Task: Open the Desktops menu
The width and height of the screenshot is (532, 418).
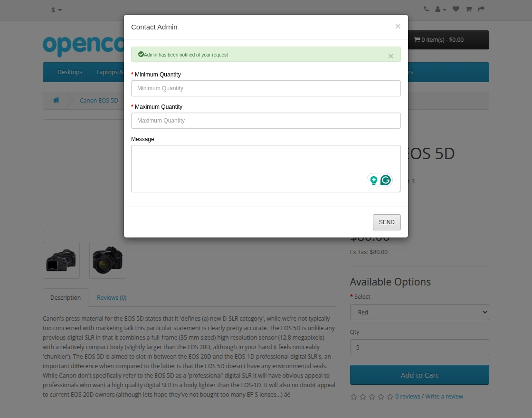Action: pos(70,72)
